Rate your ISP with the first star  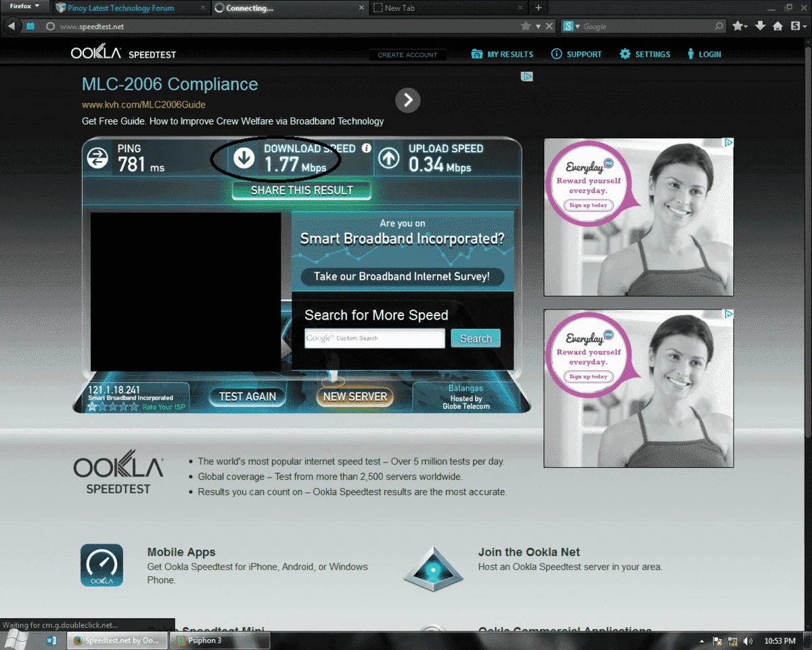tap(93, 407)
